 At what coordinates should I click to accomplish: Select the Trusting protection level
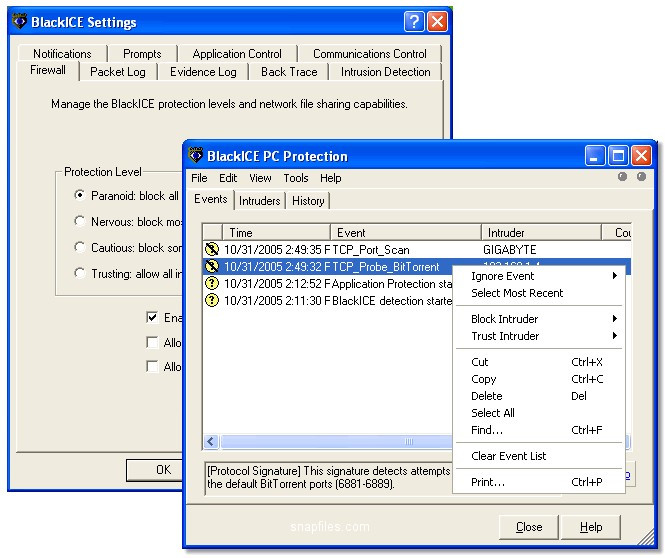coord(79,273)
